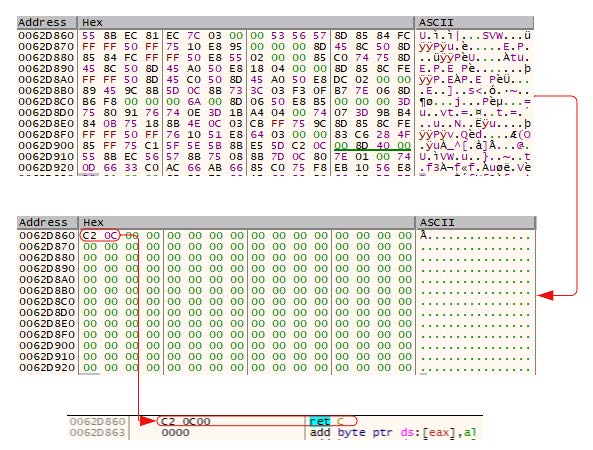Click the 'add byte ptr ds:[eax],al' instruction
This screenshot has width=593, height=450.
click(x=393, y=433)
